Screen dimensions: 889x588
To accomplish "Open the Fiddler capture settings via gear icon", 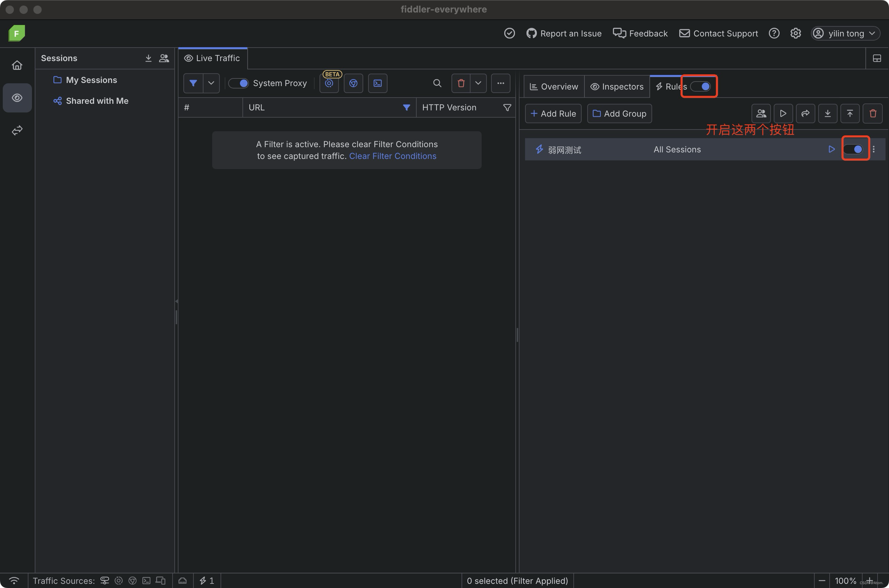I will 796,33.
